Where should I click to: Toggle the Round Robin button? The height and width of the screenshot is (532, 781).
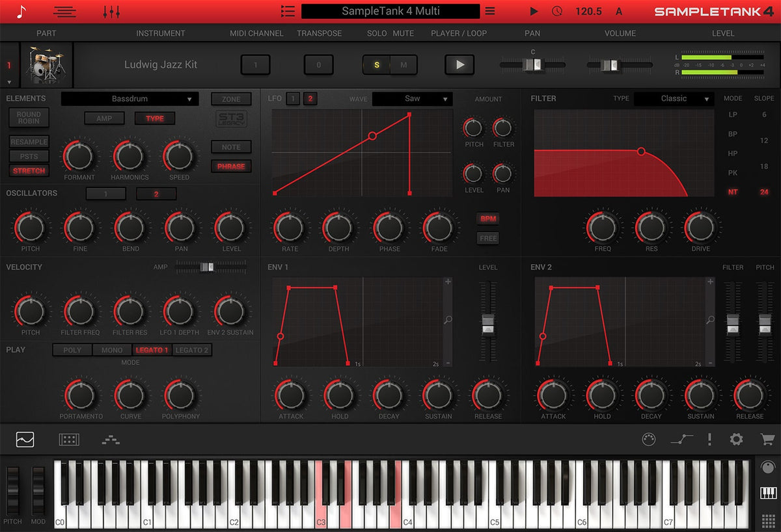[29, 118]
